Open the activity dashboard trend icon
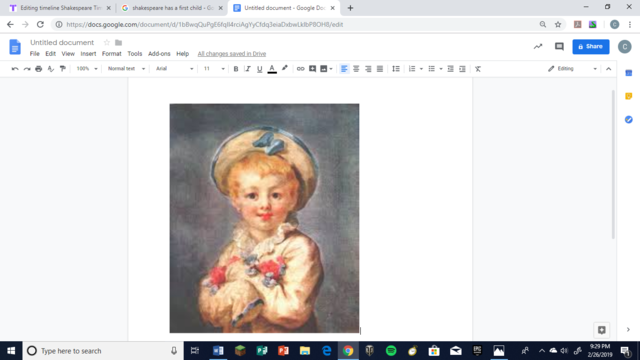Screen dimensions: 640x360 click(538, 47)
